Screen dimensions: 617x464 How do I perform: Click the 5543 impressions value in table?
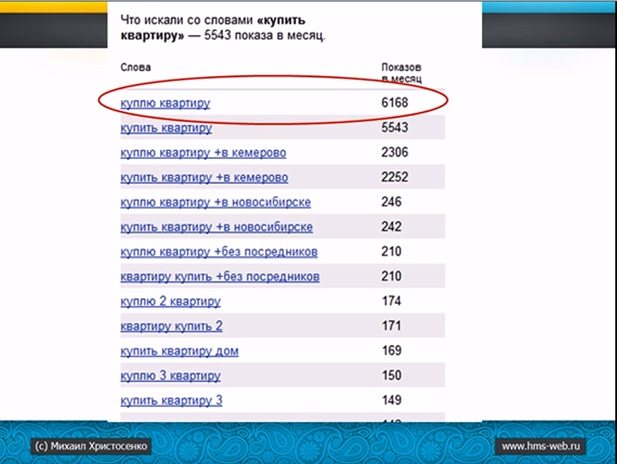(395, 128)
